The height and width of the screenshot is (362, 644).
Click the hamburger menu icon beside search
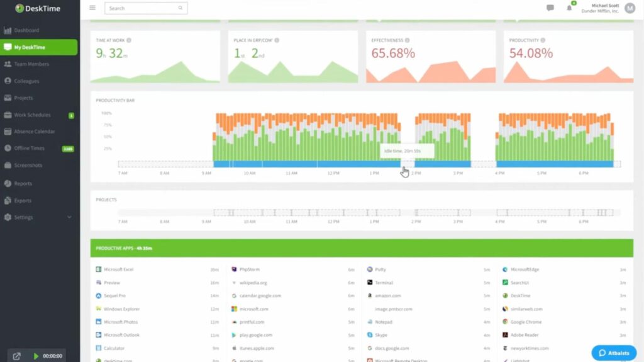pos(92,8)
